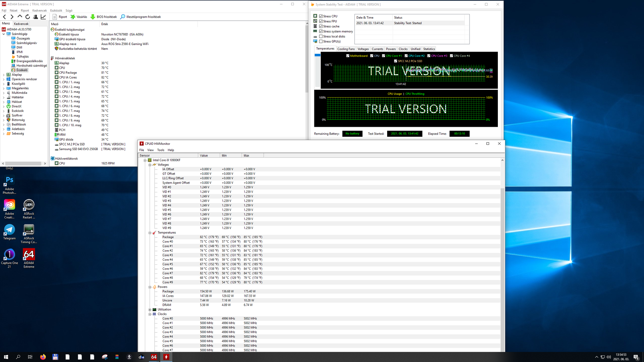Click HWMonitor lightning icon on taskbar
The height and width of the screenshot is (362, 644).
tap(166, 357)
